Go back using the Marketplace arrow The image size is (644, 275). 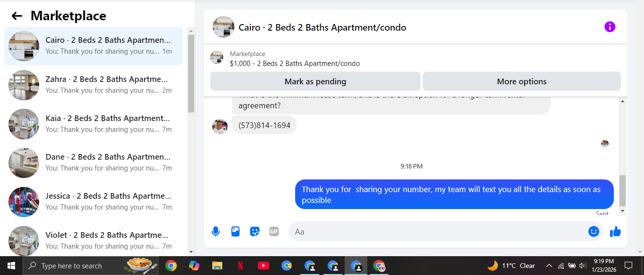pos(17,16)
